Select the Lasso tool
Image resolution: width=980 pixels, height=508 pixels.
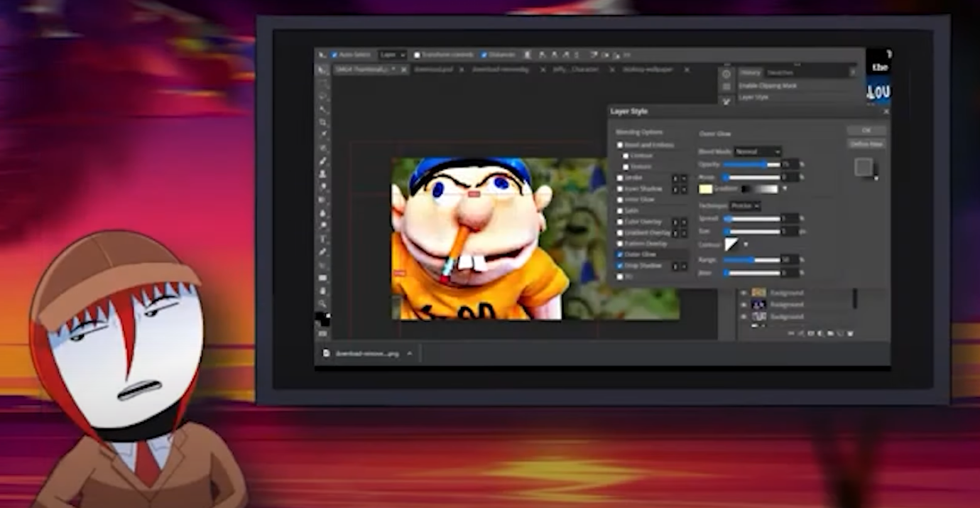322,97
